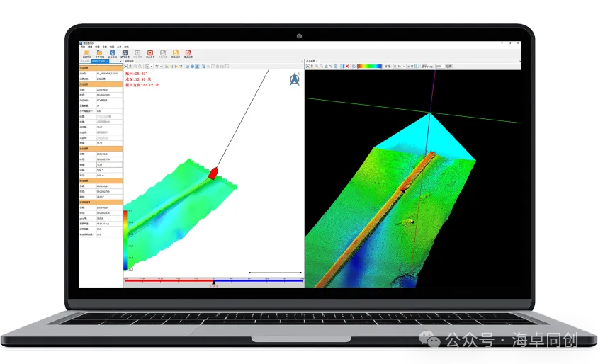Click the red Stop Work toolbar icon
The image size is (598, 364).
[x=150, y=53]
